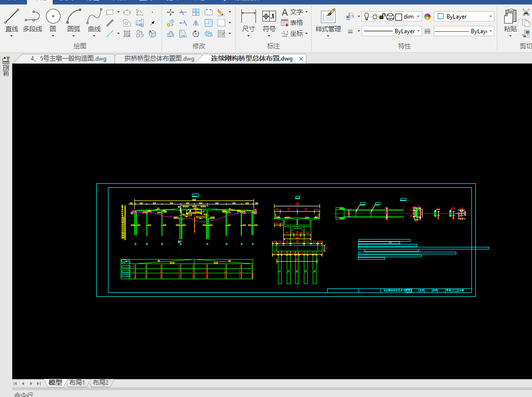Open the red ByLayer lineweight dropdown
The image size is (532, 397).
[x=464, y=31]
